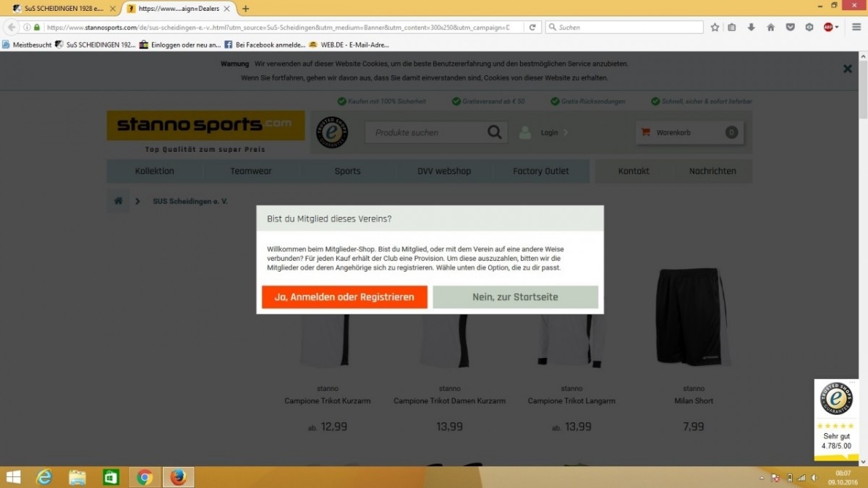868x488 pixels.
Task: Click the 'Milan Short' product title
Action: pos(694,401)
